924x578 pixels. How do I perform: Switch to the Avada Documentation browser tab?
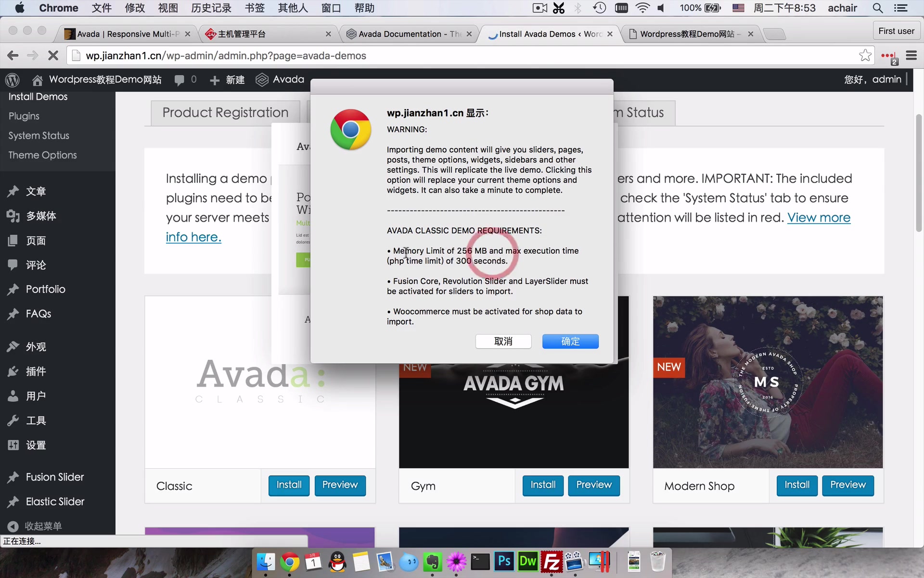(x=409, y=34)
